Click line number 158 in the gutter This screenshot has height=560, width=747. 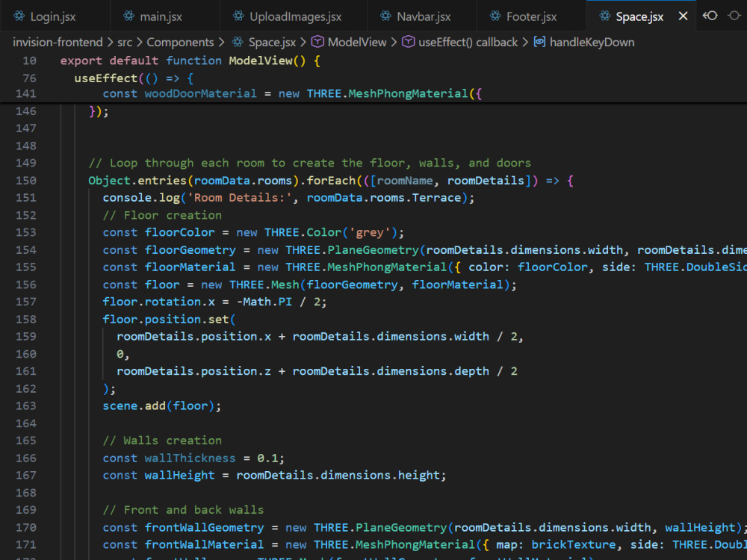[x=25, y=319]
